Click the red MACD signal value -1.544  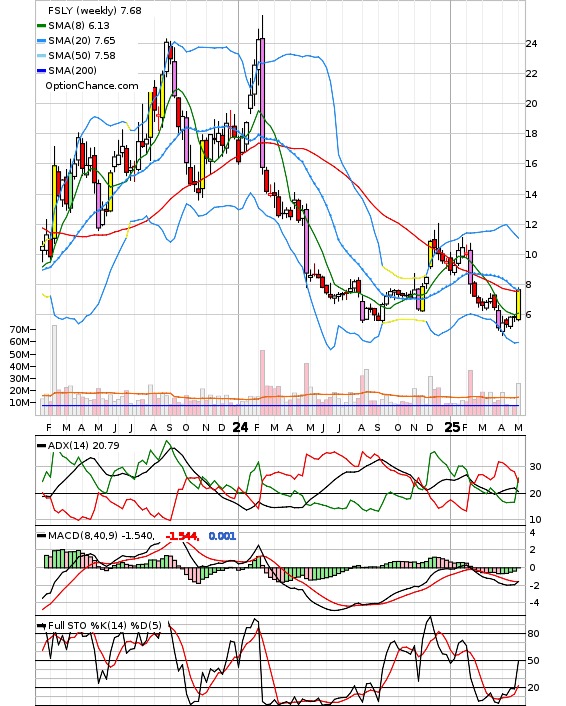pyautogui.click(x=182, y=536)
